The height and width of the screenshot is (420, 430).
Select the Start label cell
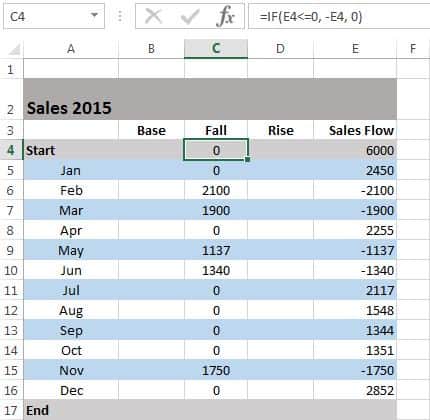coord(71,150)
